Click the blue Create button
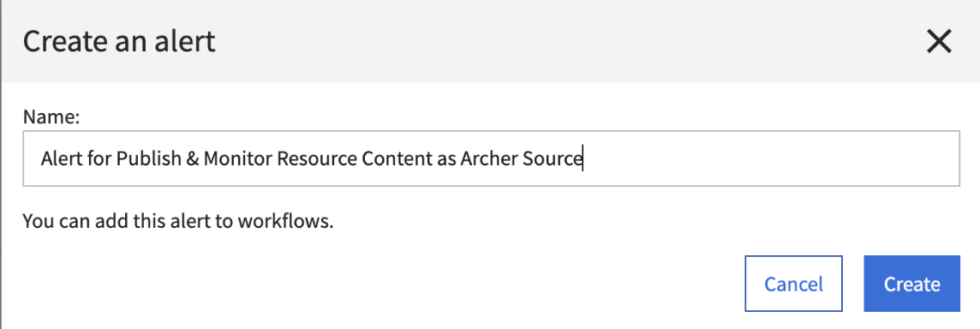980x329 pixels. tap(911, 284)
